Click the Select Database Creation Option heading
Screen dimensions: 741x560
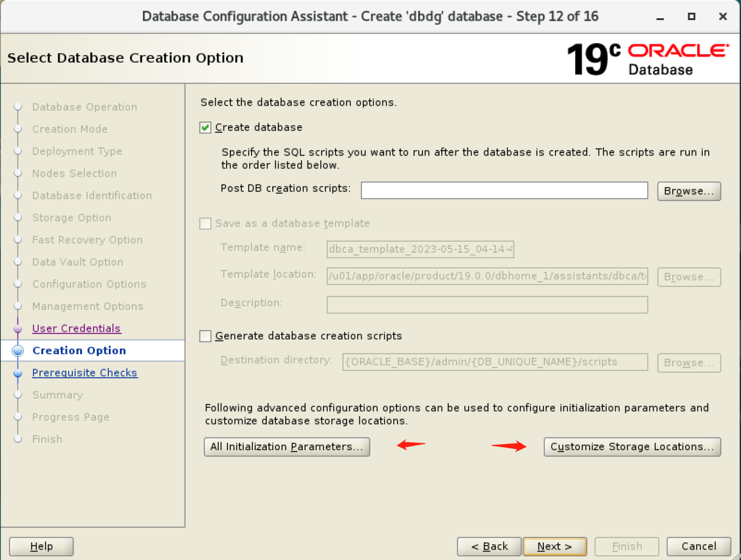(x=125, y=58)
